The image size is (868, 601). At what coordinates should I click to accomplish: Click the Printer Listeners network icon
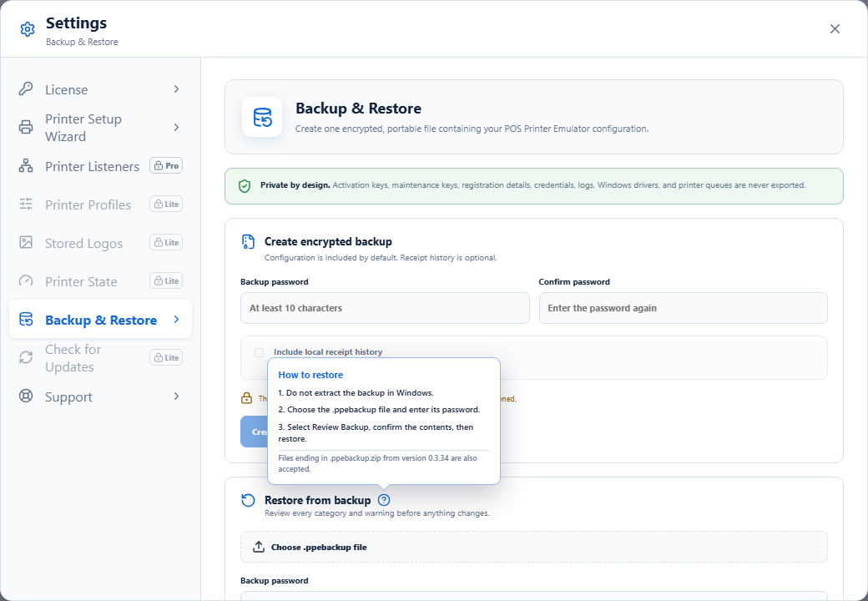pyautogui.click(x=26, y=166)
